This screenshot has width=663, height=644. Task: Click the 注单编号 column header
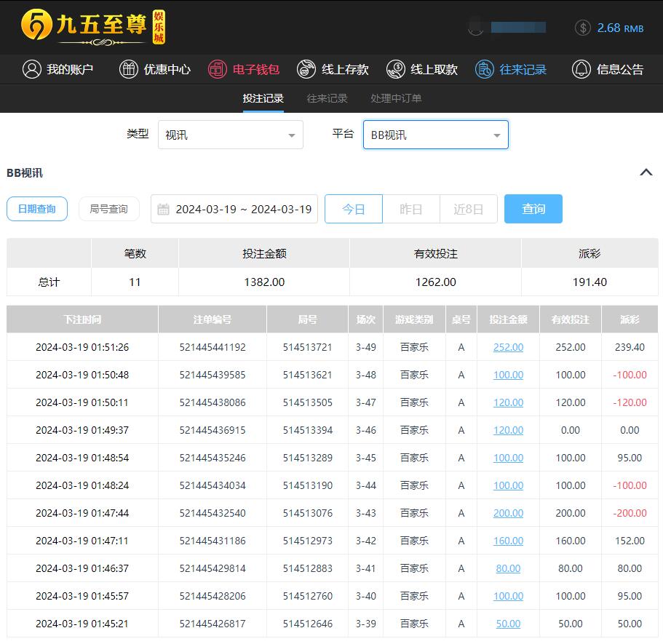213,319
